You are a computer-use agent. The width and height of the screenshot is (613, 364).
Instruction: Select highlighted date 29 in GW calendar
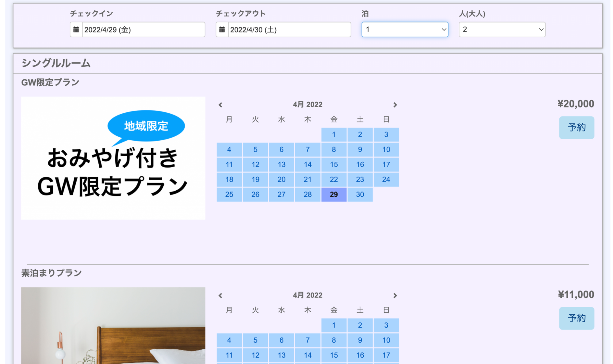334,194
